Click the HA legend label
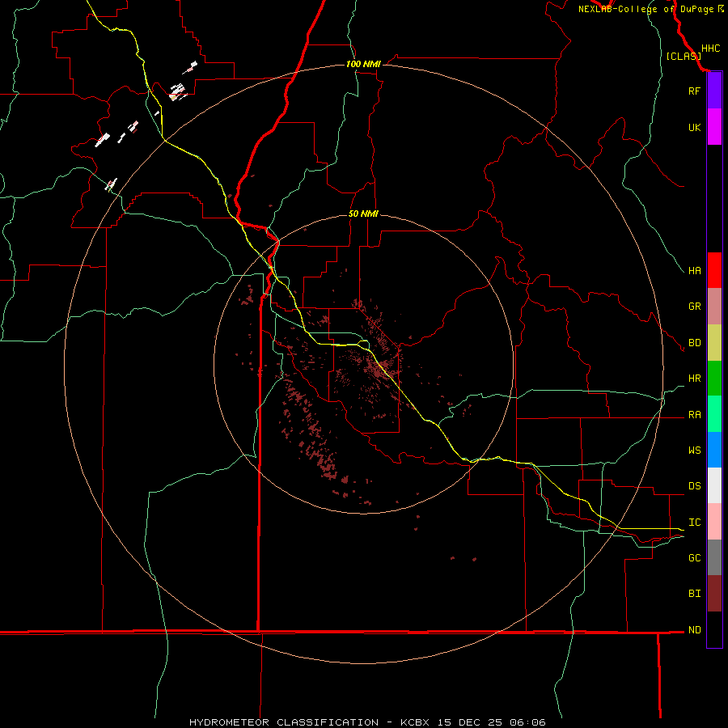 tap(695, 270)
